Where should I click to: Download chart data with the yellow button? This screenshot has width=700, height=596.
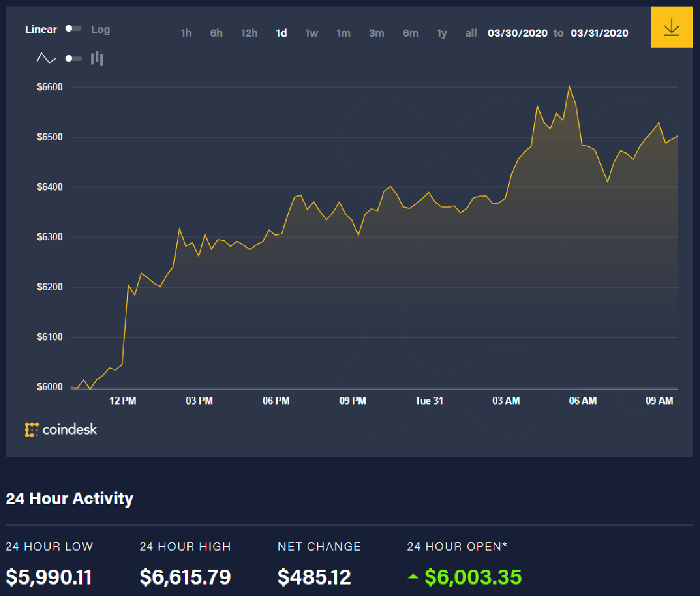[671, 27]
